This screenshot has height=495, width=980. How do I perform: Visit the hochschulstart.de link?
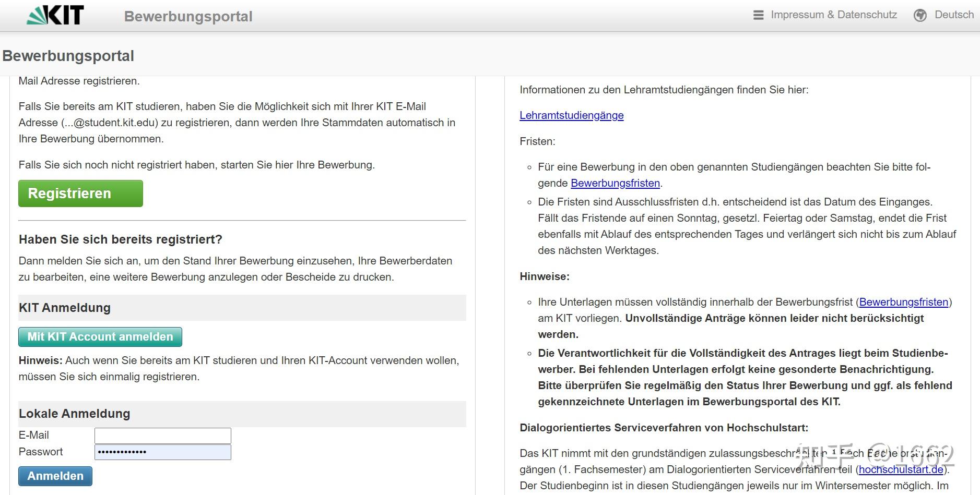(x=901, y=469)
